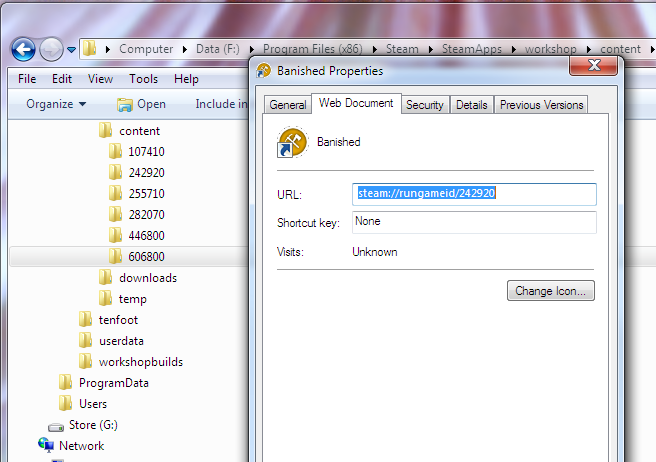The height and width of the screenshot is (462, 656).
Task: Click SteamApps in the address breadcrumb
Action: pyautogui.click(x=472, y=49)
